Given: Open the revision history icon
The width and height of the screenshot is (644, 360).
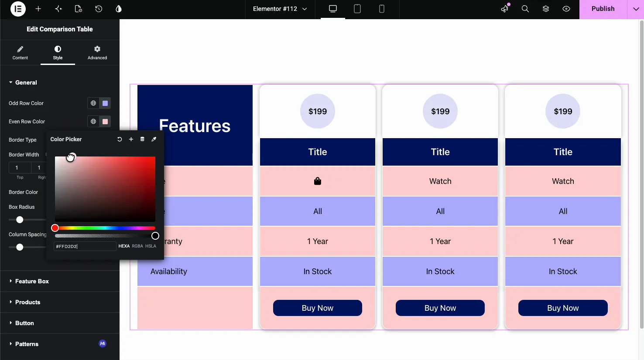Looking at the screenshot, I should [x=99, y=9].
